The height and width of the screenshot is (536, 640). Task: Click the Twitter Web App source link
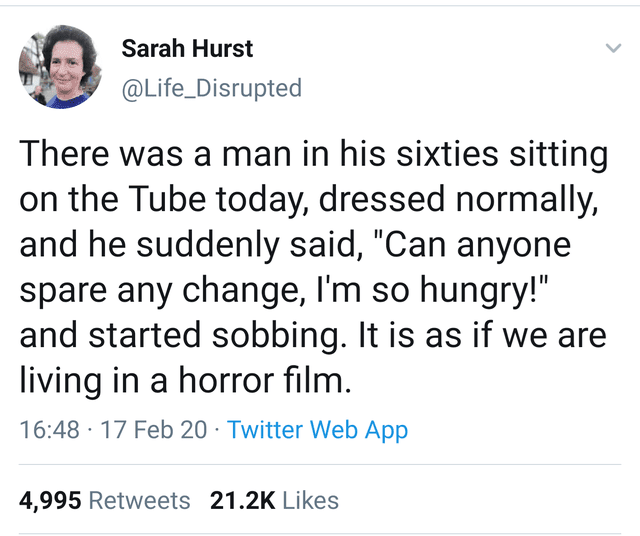318,430
